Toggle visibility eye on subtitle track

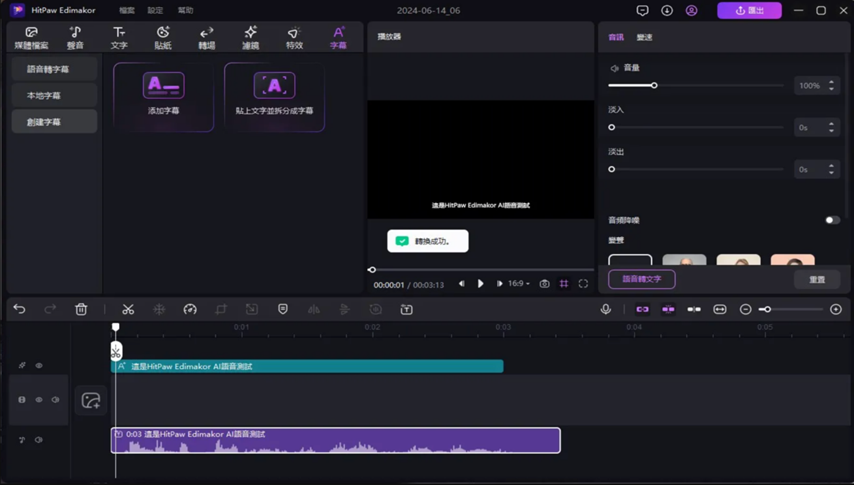(39, 366)
